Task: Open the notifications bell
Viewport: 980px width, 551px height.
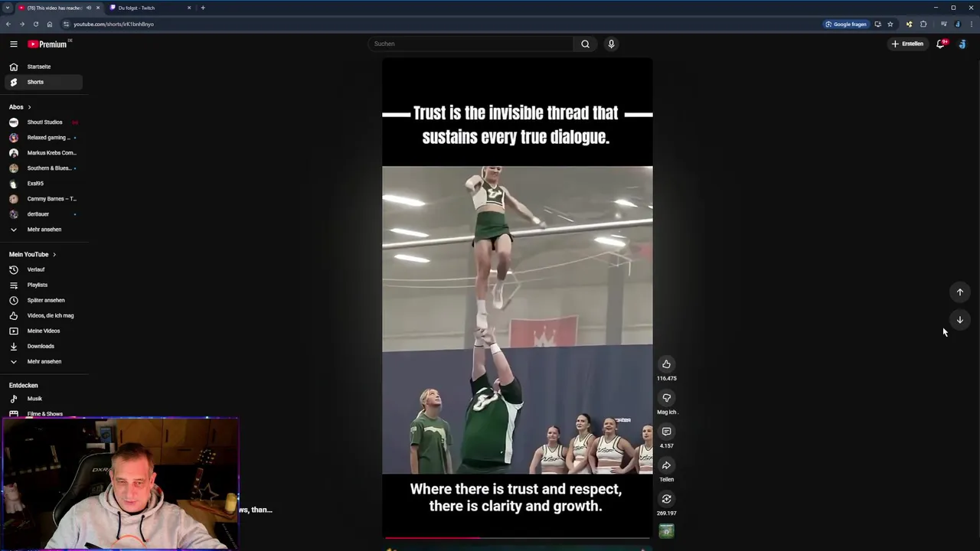Action: click(x=941, y=44)
